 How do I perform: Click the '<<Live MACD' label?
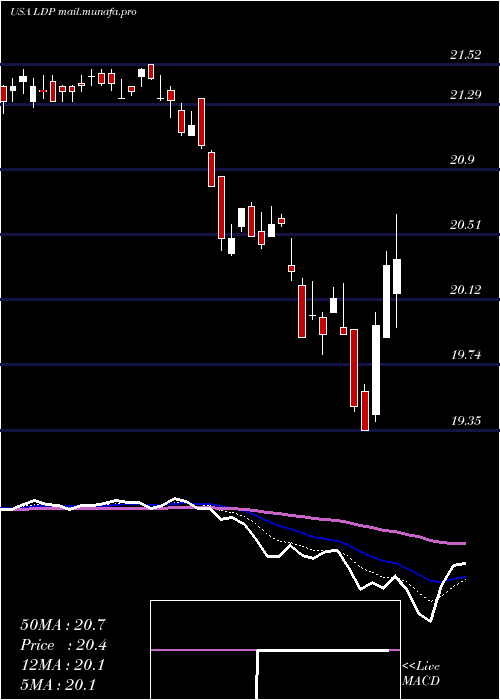point(421,673)
